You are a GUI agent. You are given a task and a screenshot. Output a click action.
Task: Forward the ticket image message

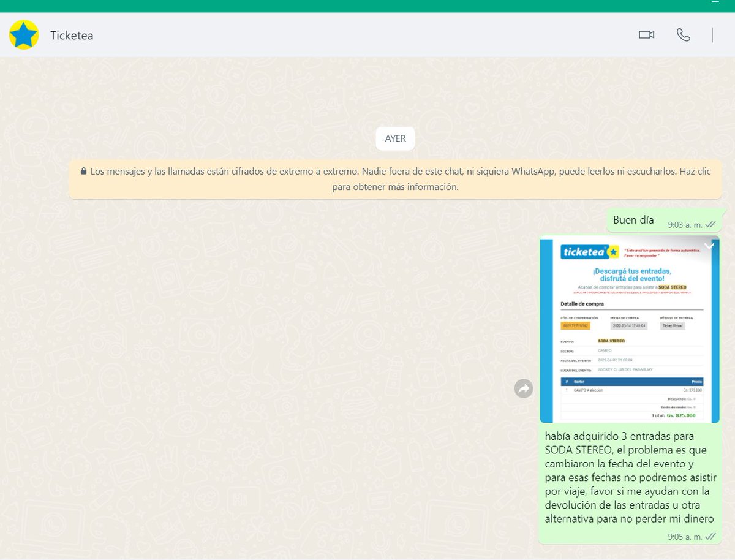[524, 388]
